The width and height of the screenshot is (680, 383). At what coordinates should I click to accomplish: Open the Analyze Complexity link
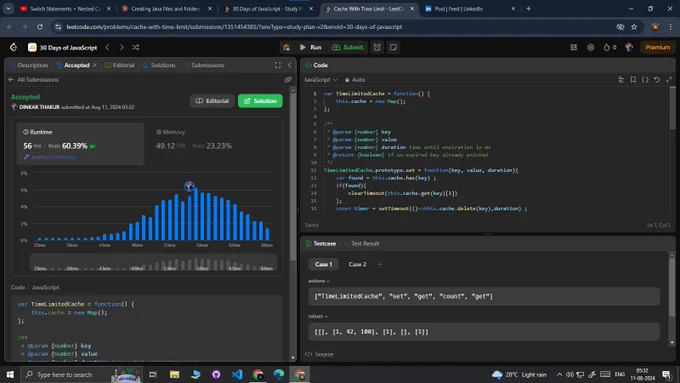[x=50, y=157]
